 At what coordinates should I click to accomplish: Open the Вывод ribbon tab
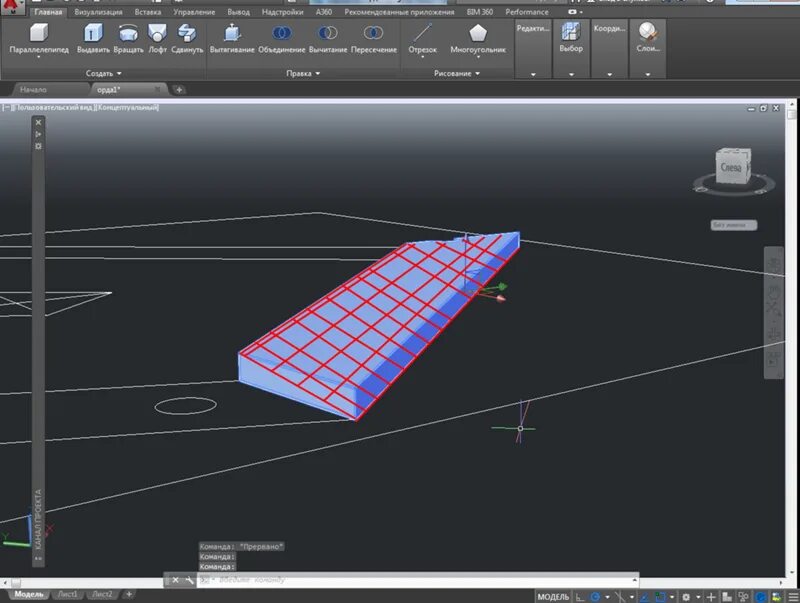[238, 12]
